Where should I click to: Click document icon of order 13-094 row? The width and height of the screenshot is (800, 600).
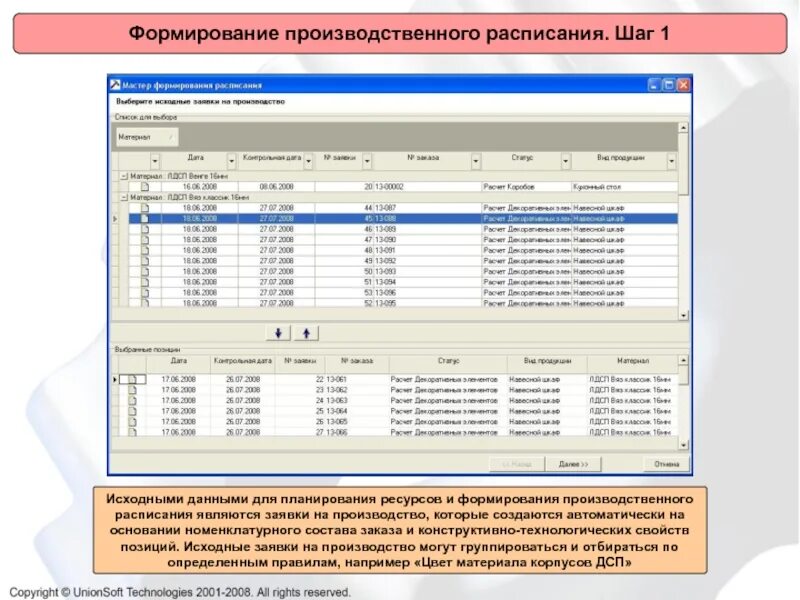coord(144,282)
